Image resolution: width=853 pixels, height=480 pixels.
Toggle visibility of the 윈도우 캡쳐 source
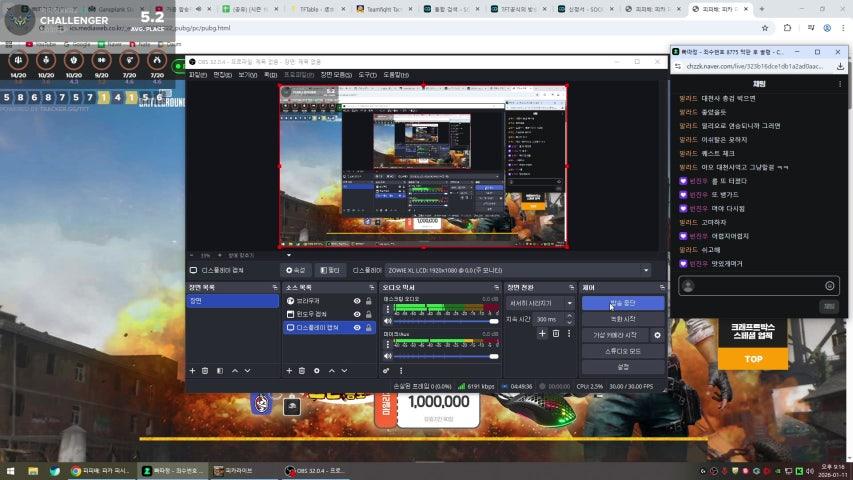[357, 314]
